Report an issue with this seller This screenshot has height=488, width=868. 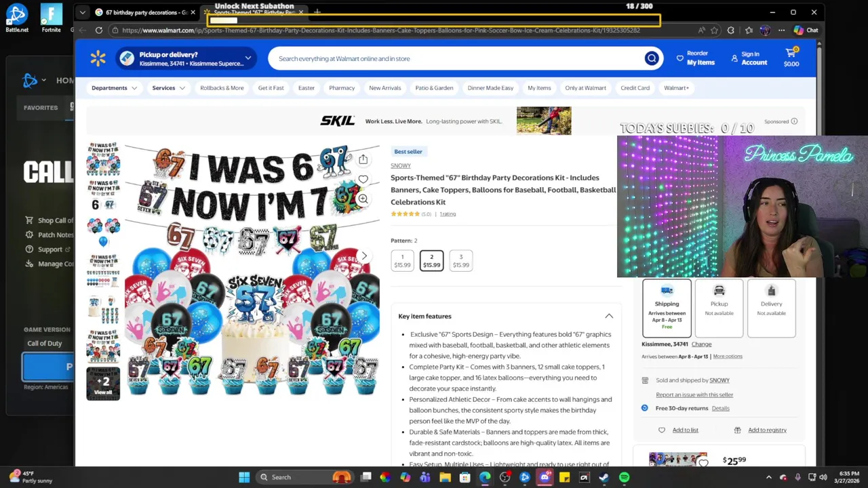click(694, 394)
